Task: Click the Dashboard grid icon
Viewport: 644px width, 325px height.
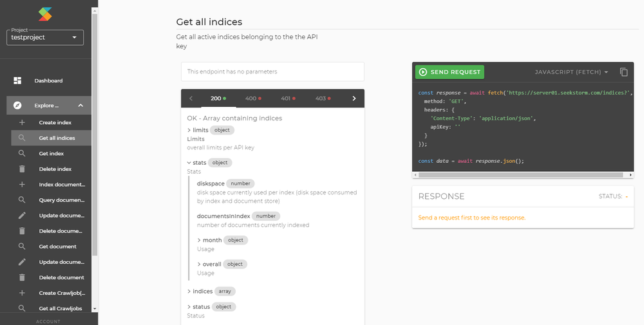Action: click(x=17, y=80)
